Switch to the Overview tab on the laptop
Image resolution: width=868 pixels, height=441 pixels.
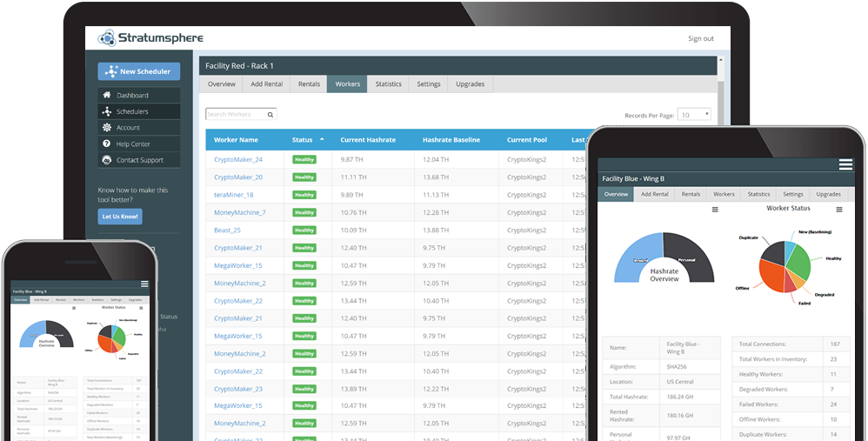pos(222,84)
